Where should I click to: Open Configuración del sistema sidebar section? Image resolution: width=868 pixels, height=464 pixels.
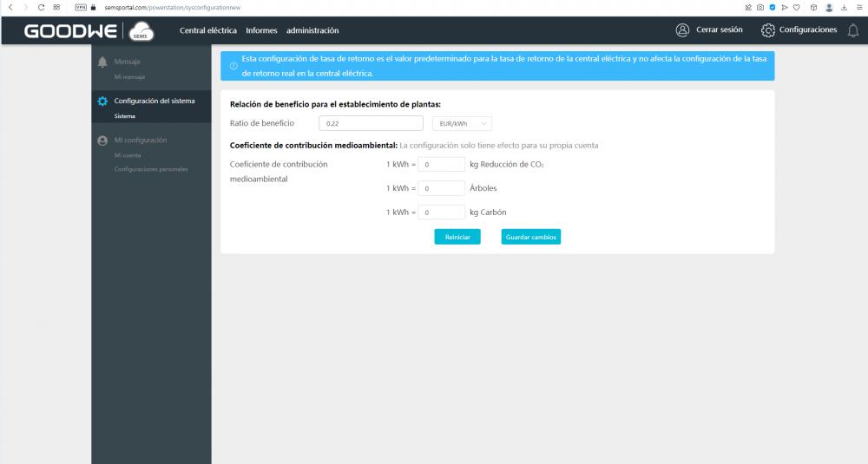click(155, 101)
